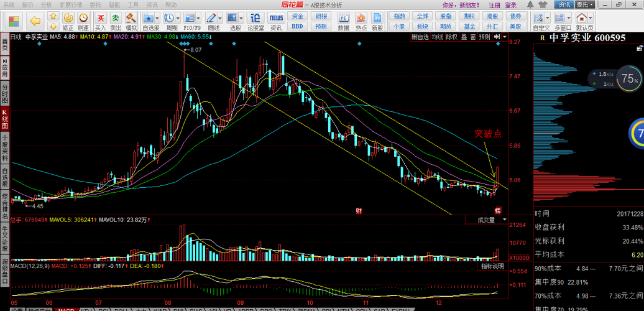Click the 中孚实业 600595 stock title

tap(587, 37)
